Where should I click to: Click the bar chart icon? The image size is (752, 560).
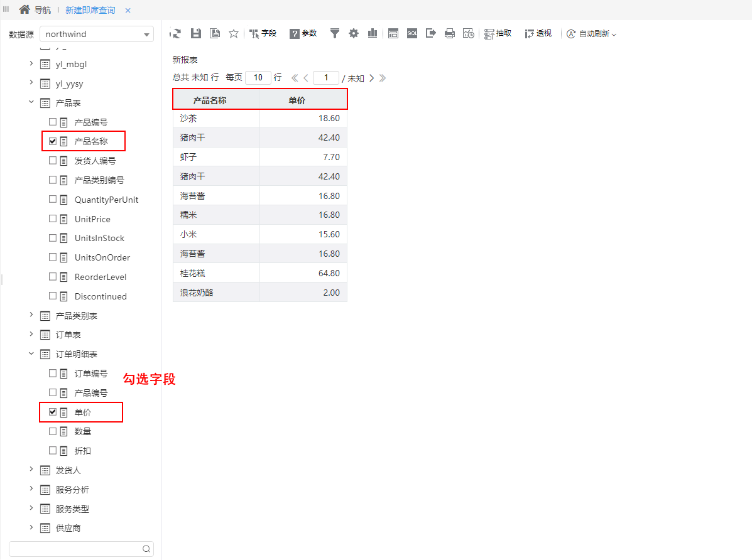pos(372,33)
